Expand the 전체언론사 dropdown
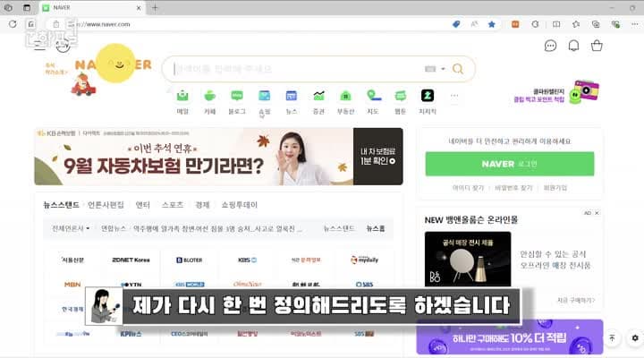644x358 pixels. click(71, 228)
